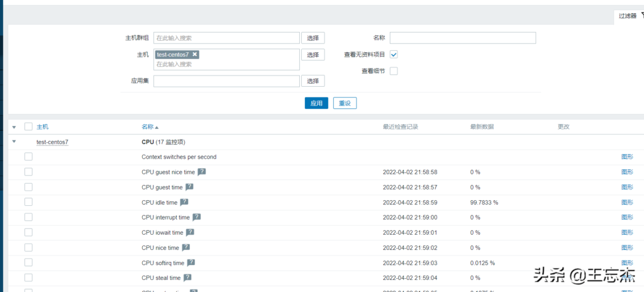Click help icon for CPU interrupt time
Image resolution: width=644 pixels, height=292 pixels.
(x=197, y=217)
